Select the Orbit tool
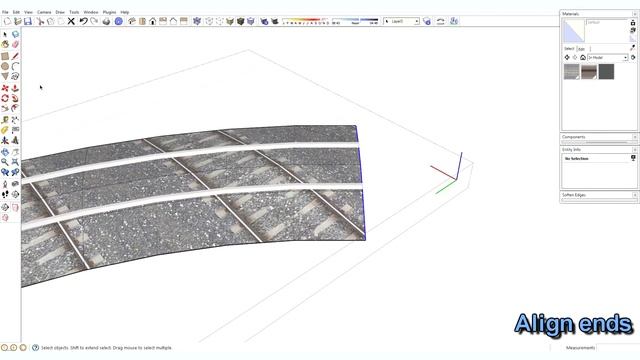Image resolution: width=640 pixels, height=360 pixels. (x=5, y=152)
